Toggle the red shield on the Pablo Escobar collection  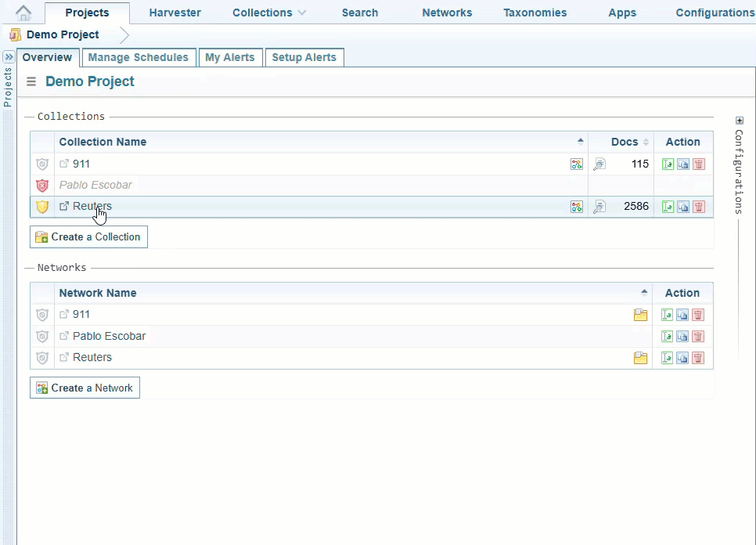click(42, 186)
